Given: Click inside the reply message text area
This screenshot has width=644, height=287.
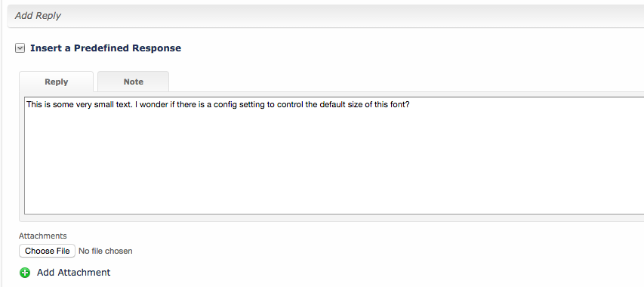Looking at the screenshot, I should pyautogui.click(x=334, y=156).
